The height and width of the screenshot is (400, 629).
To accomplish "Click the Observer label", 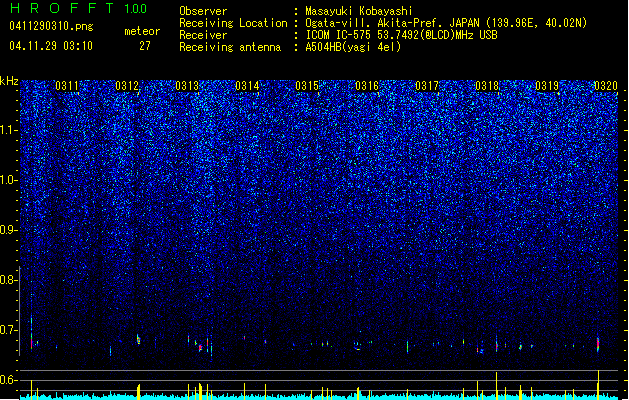I will point(203,11).
